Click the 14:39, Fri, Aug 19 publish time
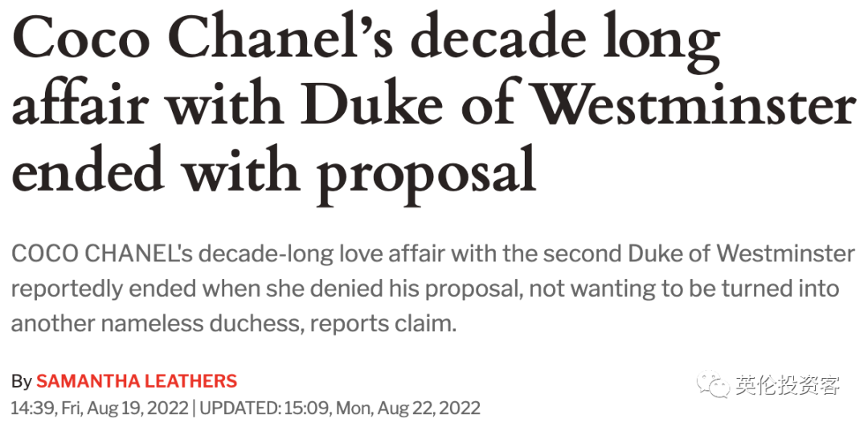 [99, 407]
